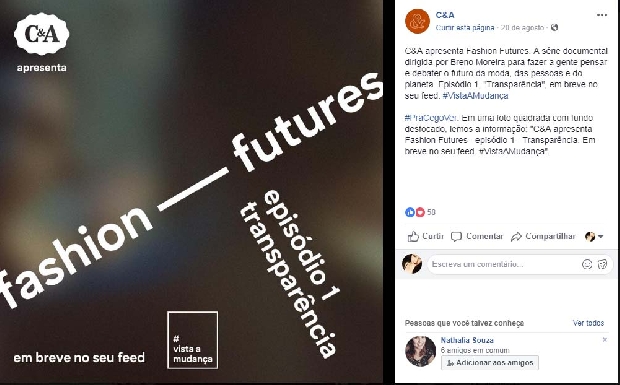Viewport: 620px width, 385px height.
Task: Open the #VistaAMudança hashtag link
Action: 475,96
